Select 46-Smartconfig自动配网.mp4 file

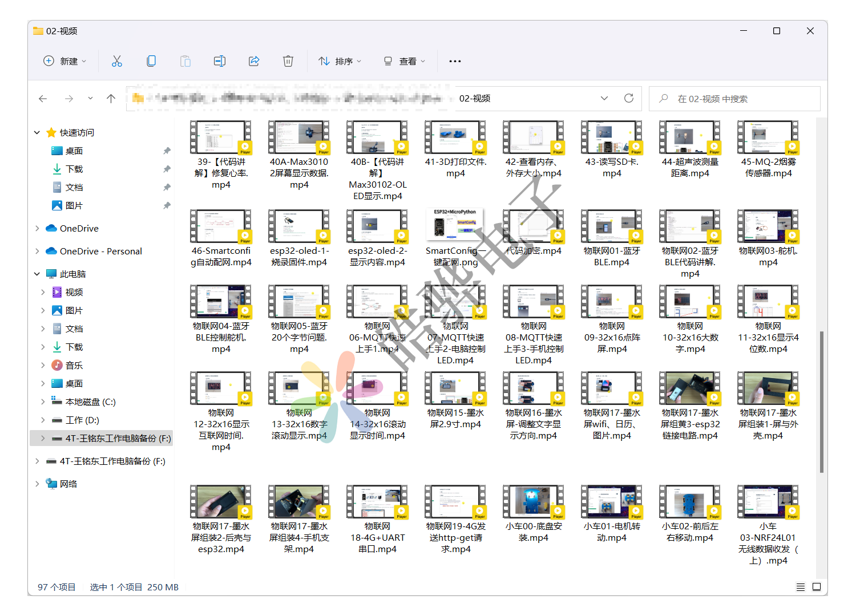click(221, 238)
